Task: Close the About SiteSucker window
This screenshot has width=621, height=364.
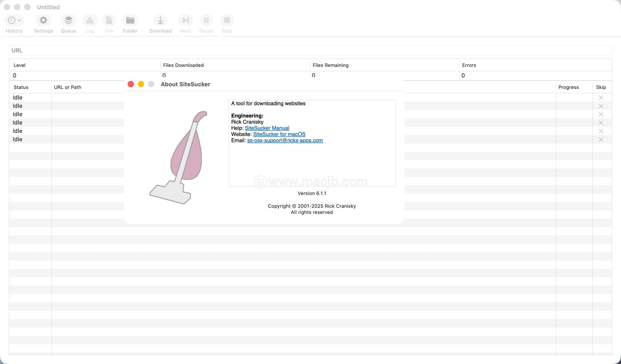Action: click(131, 84)
